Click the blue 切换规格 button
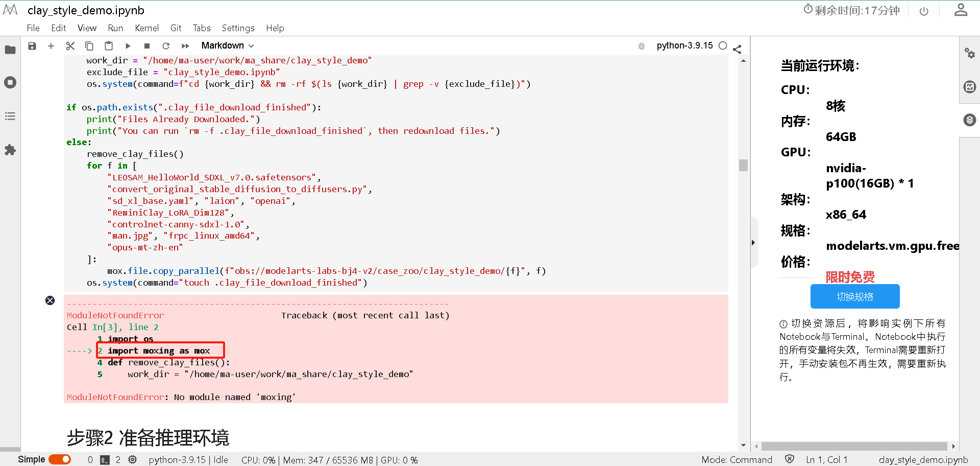This screenshot has height=466, width=980. click(x=855, y=296)
